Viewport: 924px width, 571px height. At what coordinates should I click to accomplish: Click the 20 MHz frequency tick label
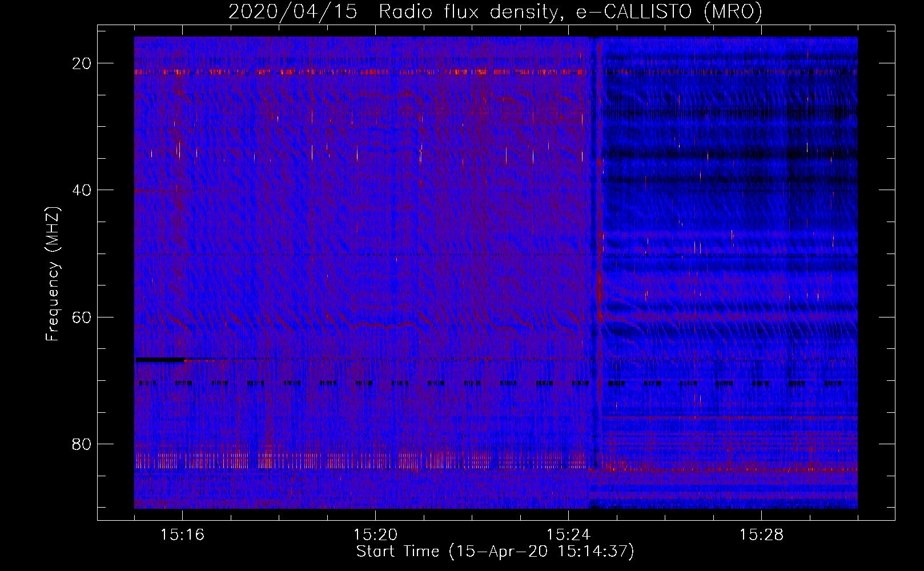[82, 63]
